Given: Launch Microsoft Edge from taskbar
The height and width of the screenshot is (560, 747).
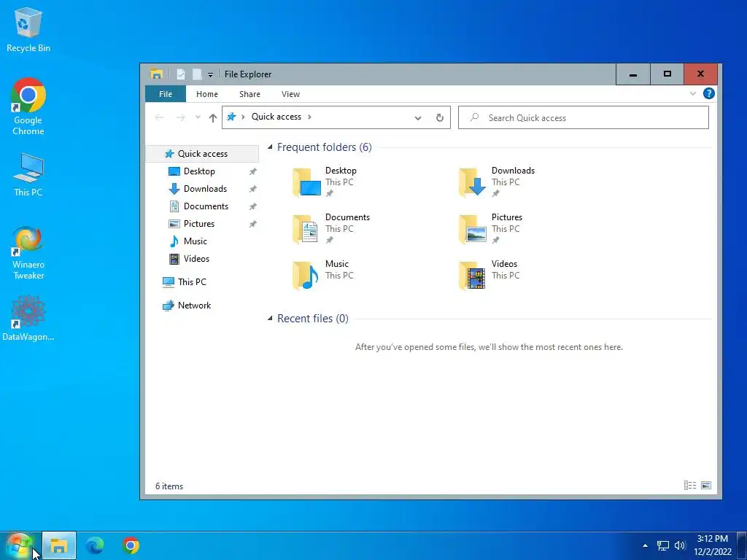Looking at the screenshot, I should pyautogui.click(x=95, y=545).
